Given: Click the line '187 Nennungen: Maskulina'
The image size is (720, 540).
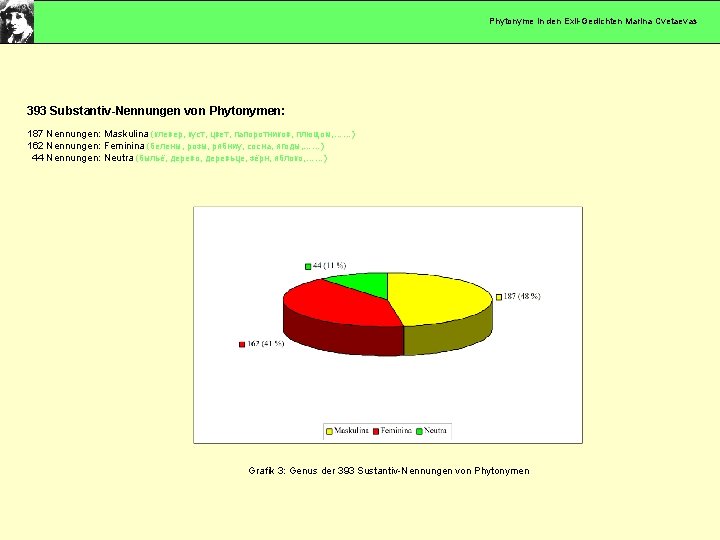Looking at the screenshot, I should click(x=88, y=134).
